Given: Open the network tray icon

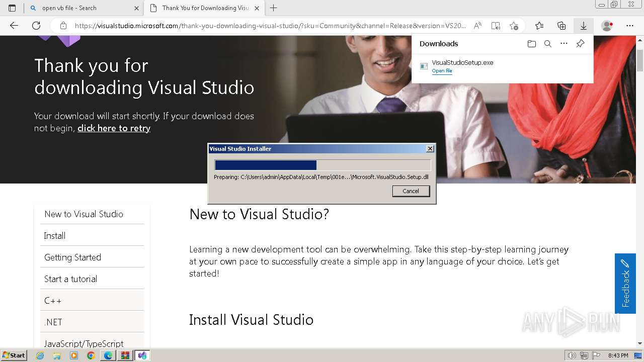Looking at the screenshot, I should 584,355.
